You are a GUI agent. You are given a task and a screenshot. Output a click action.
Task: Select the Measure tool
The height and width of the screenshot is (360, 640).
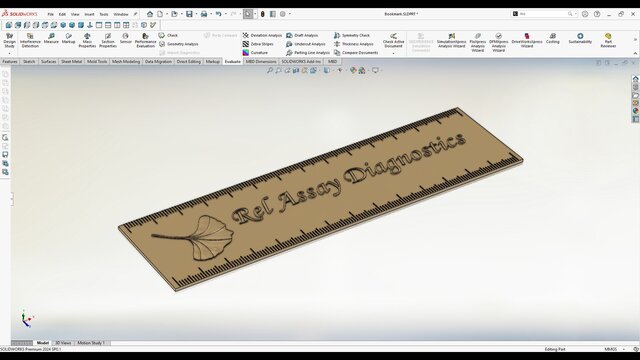[x=51, y=38]
